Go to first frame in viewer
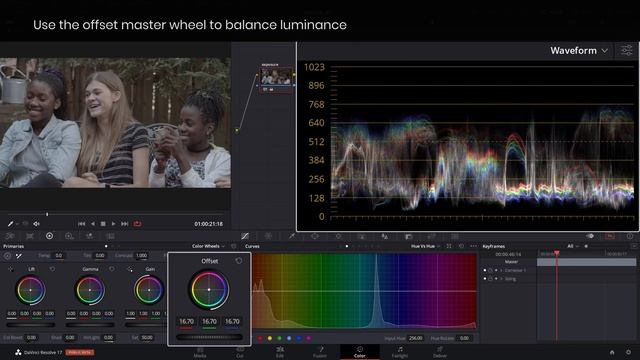Viewport: 640px width, 360px height. 82,224
